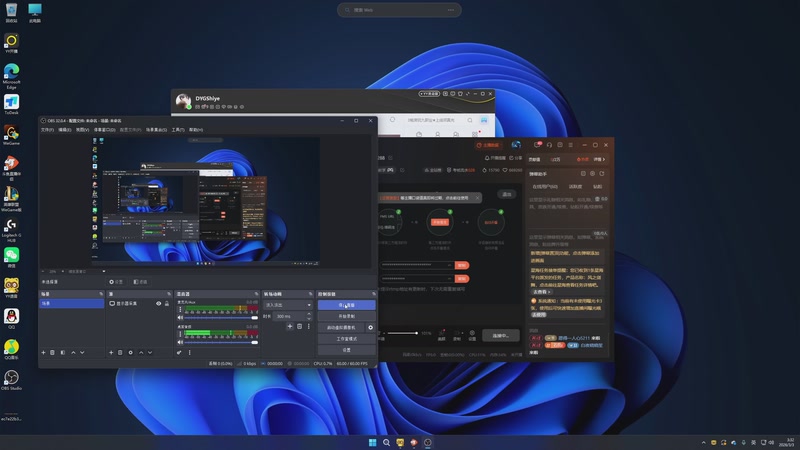Image resolution: width=800 pixels, height=450 pixels.
Task: Open taskbar Search
Action: (x=386, y=442)
